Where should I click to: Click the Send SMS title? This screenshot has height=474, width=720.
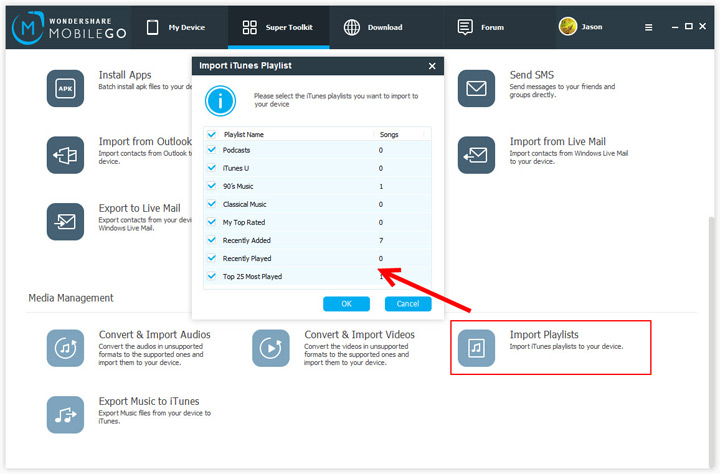(x=532, y=75)
